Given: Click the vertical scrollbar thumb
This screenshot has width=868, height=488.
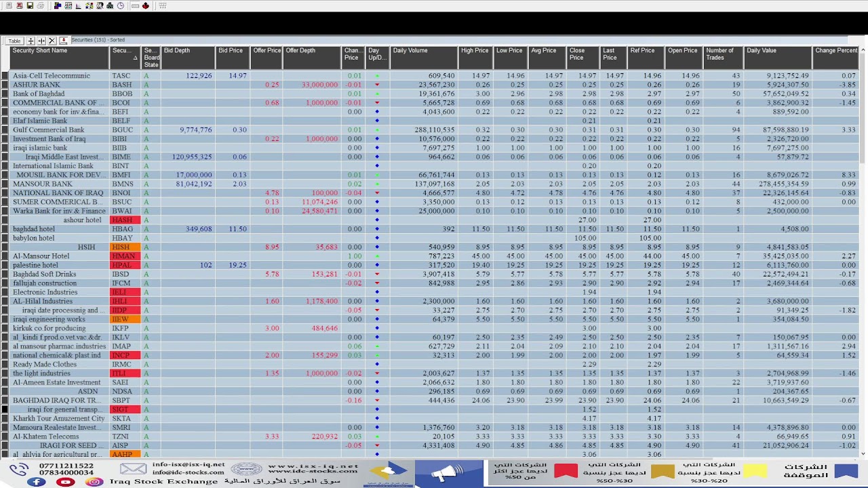Looking at the screenshot, I should (863, 108).
